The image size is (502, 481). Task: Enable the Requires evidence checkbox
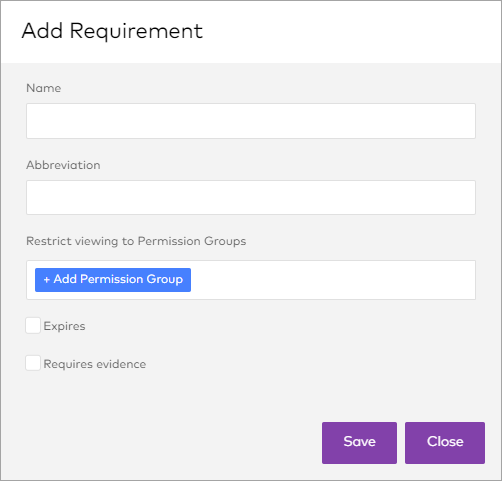pos(33,363)
